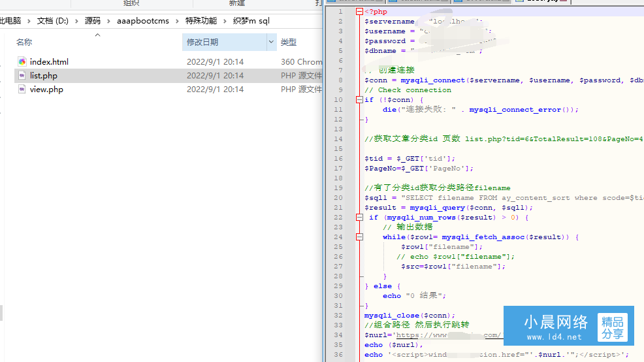The image size is (644, 362).
Task: Place cursor on the $conn = mysqli_connect line
Action: [504, 80]
